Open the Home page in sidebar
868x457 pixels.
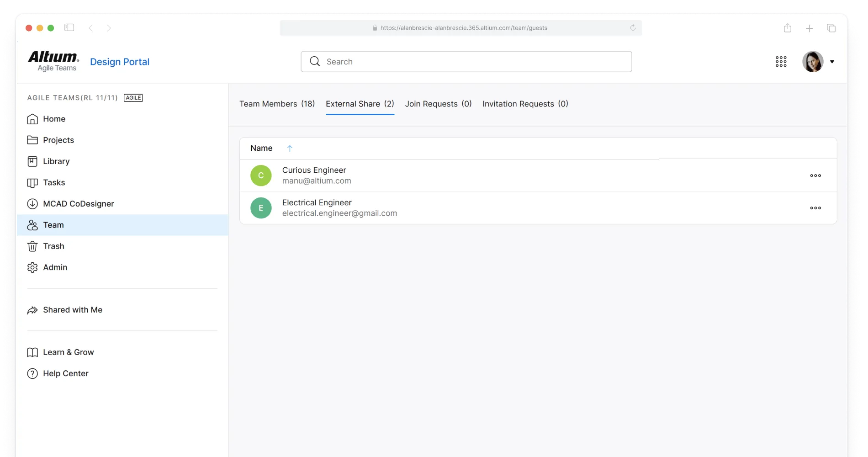click(x=122, y=119)
